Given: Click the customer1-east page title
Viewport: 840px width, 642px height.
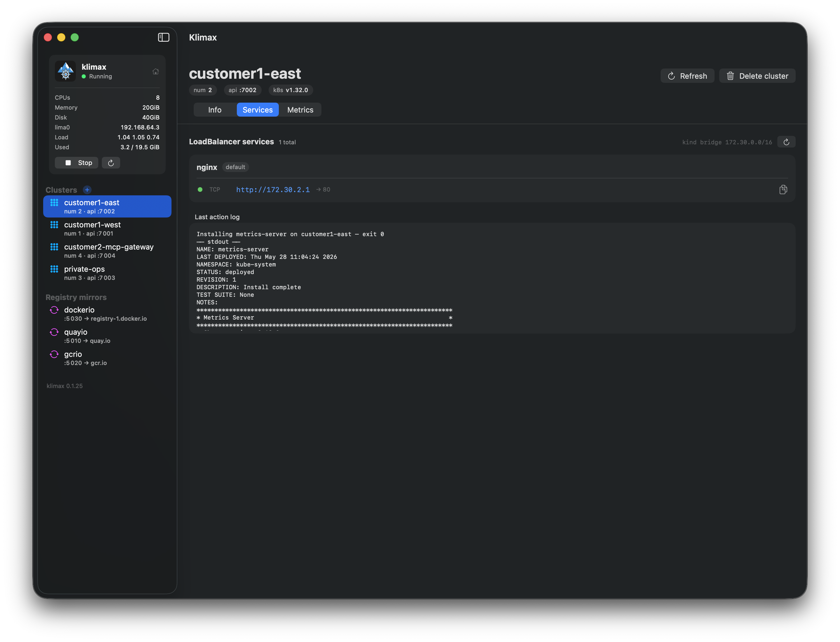Looking at the screenshot, I should 245,73.
